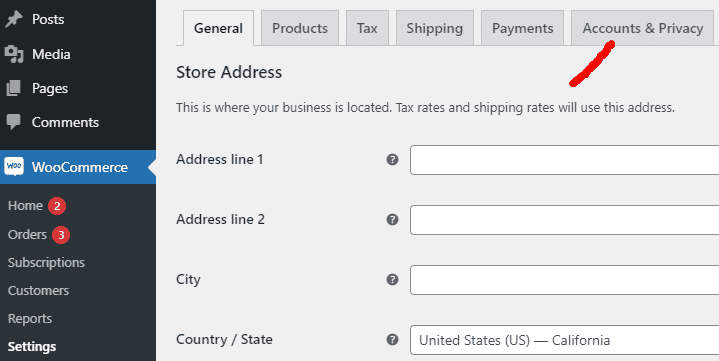Switch to the Products tab

point(300,28)
